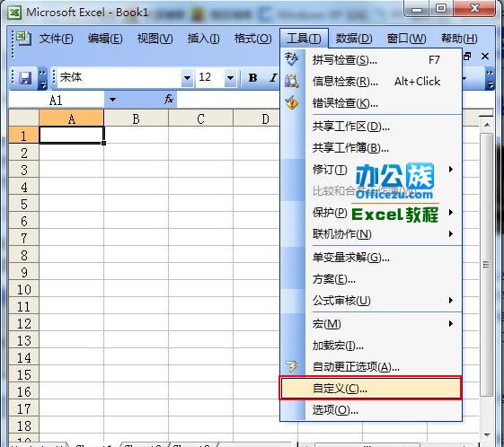504x447 pixels.
Task: Select row 16 header
Action: click(x=23, y=391)
